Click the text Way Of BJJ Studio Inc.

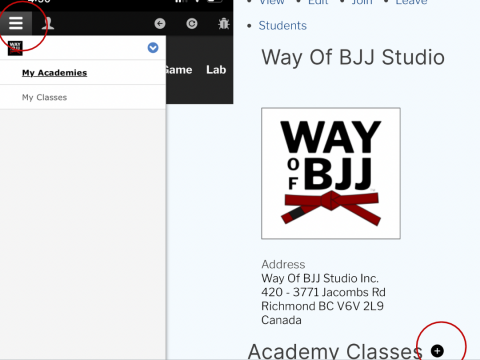tap(320, 278)
